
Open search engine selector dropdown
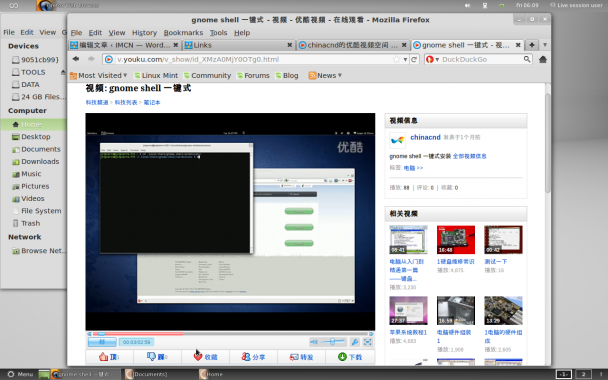(437, 59)
